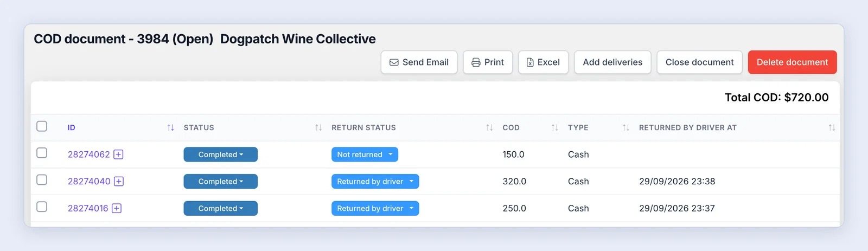The width and height of the screenshot is (868, 251).
Task: Export the document to Excel
Action: pyautogui.click(x=543, y=62)
